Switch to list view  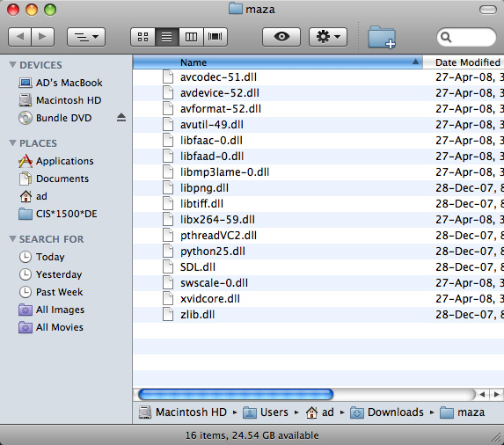(x=167, y=37)
